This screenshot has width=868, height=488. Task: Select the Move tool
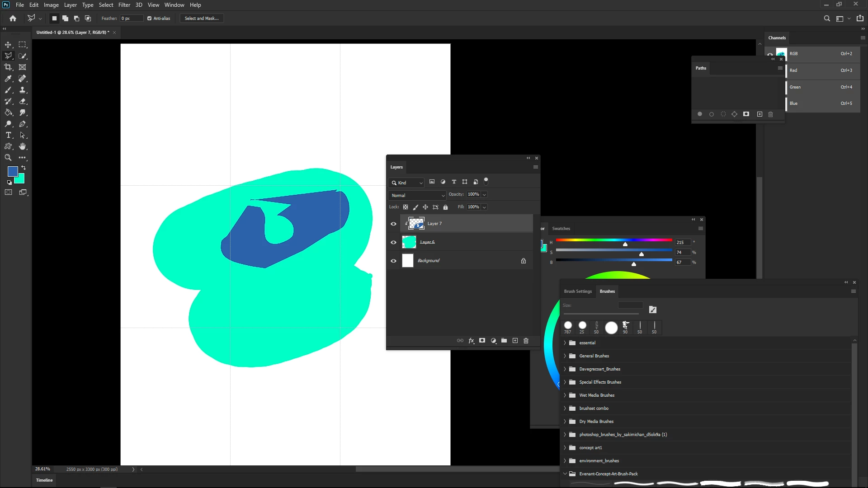[8, 44]
